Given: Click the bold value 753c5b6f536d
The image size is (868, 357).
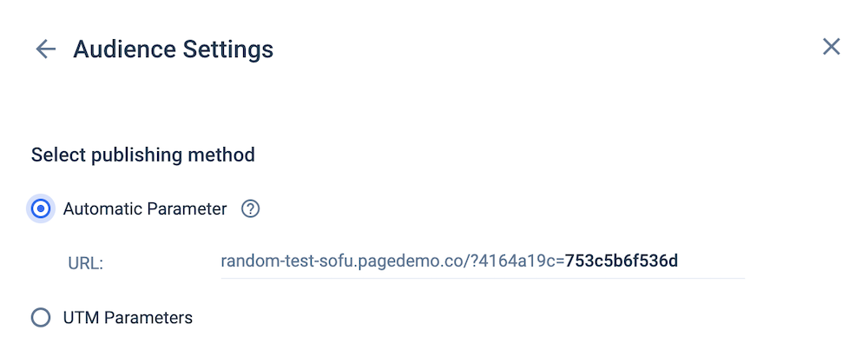Looking at the screenshot, I should coord(621,261).
